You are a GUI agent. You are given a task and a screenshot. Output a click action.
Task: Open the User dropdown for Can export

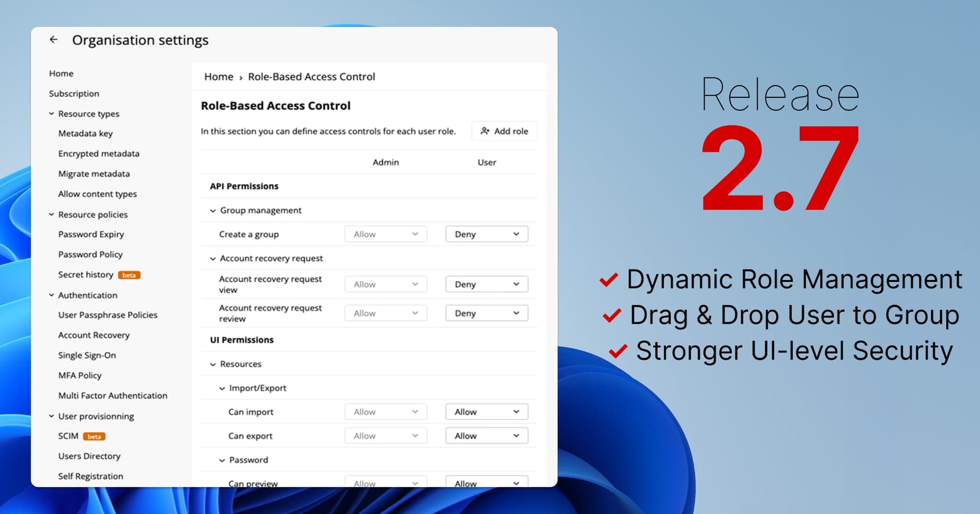pyautogui.click(x=486, y=435)
